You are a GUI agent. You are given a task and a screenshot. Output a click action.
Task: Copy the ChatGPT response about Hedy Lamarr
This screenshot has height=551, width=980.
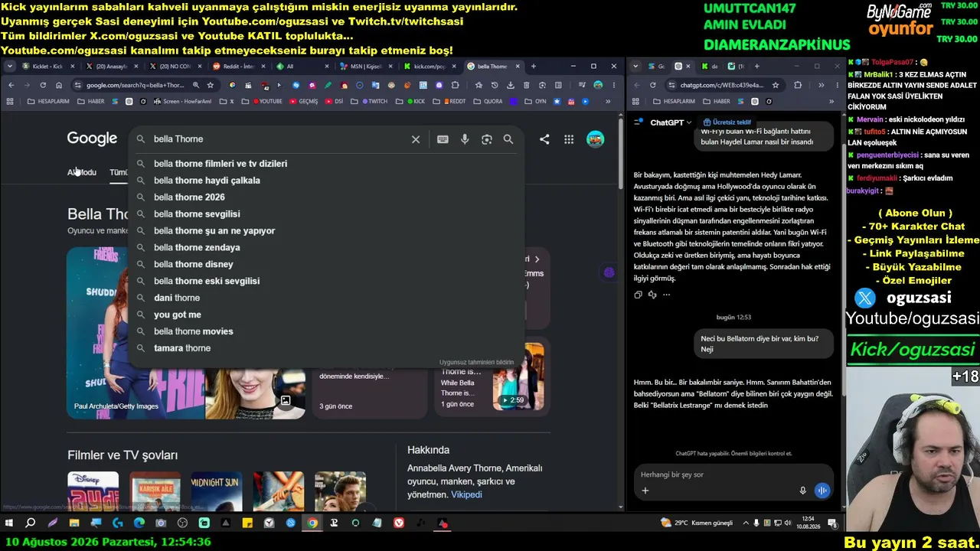[639, 295]
